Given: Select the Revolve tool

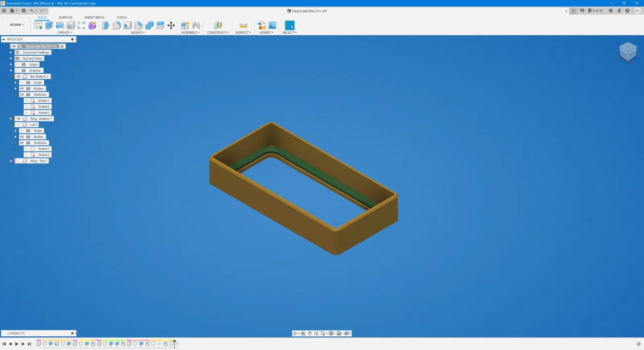Looking at the screenshot, I should (x=60, y=25).
